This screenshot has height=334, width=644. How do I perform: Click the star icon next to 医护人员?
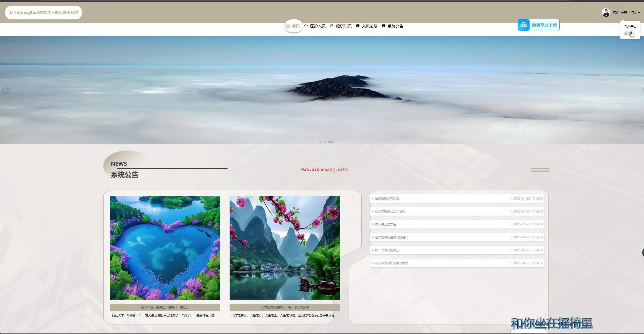tap(306, 26)
